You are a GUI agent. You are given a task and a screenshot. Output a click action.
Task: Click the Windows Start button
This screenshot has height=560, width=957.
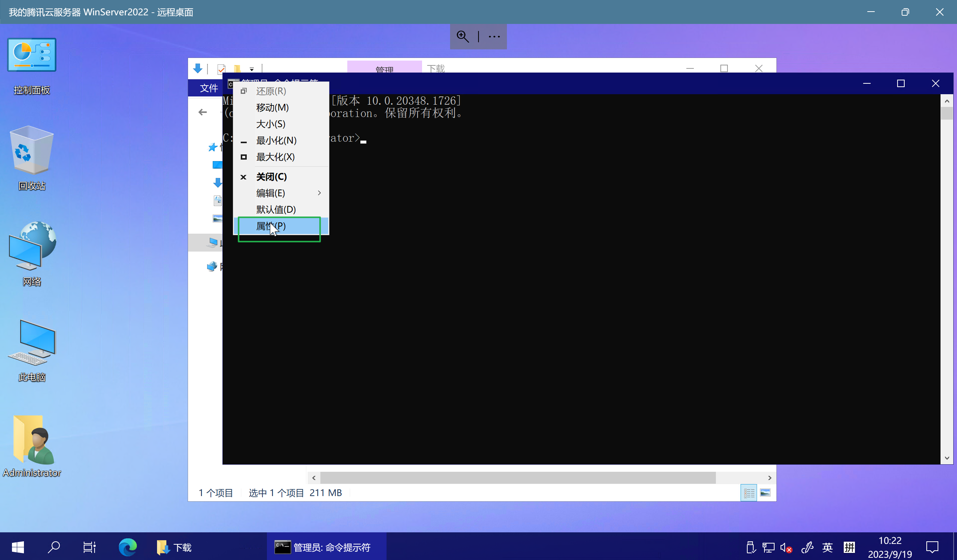click(x=18, y=547)
